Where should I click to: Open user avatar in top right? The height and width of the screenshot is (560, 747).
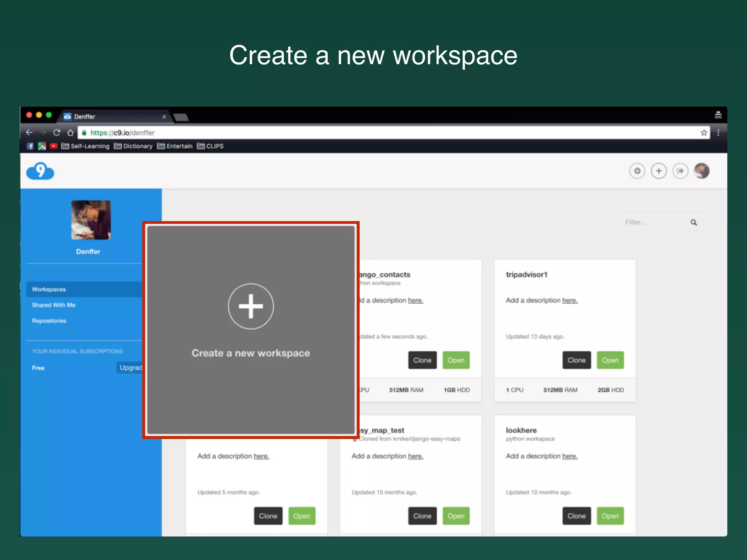[701, 171]
